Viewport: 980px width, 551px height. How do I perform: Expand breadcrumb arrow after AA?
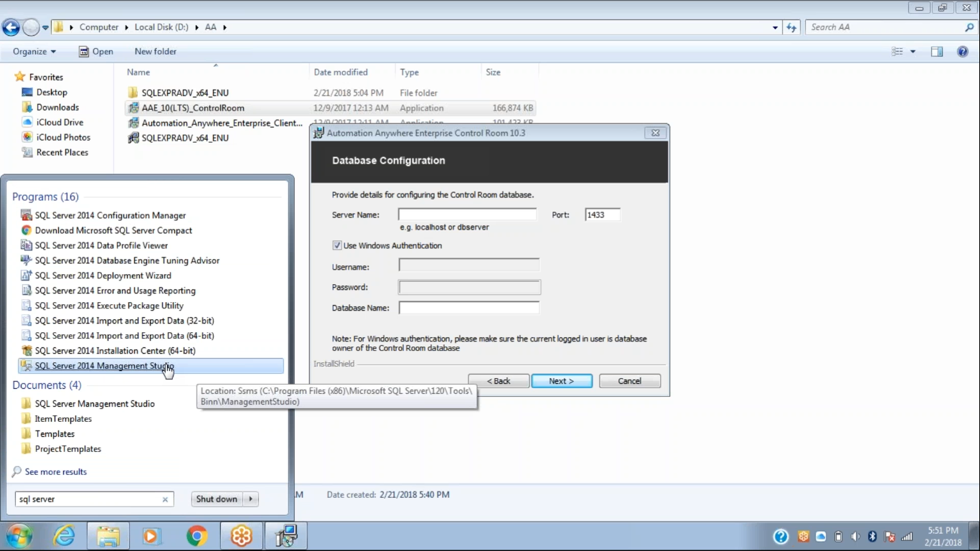click(x=225, y=27)
